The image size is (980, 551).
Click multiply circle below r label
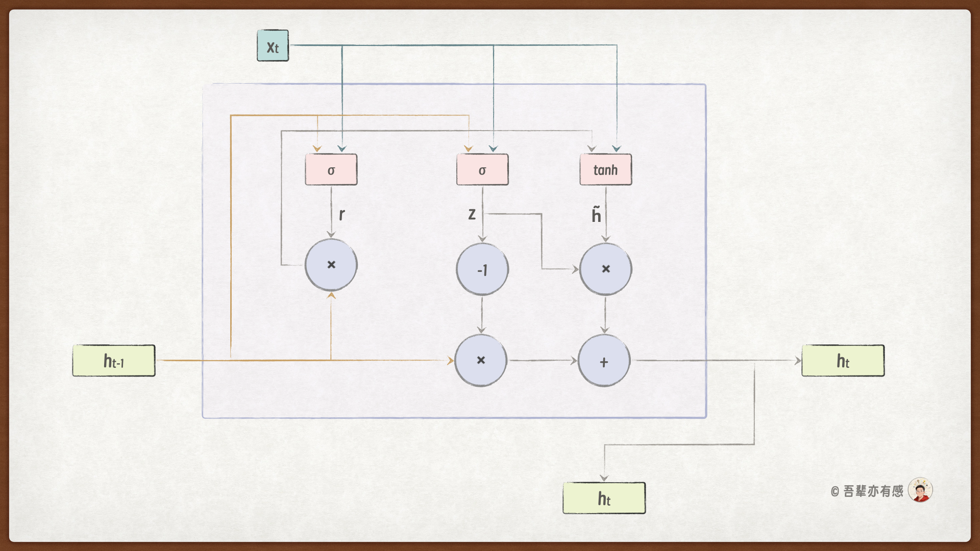coord(331,265)
